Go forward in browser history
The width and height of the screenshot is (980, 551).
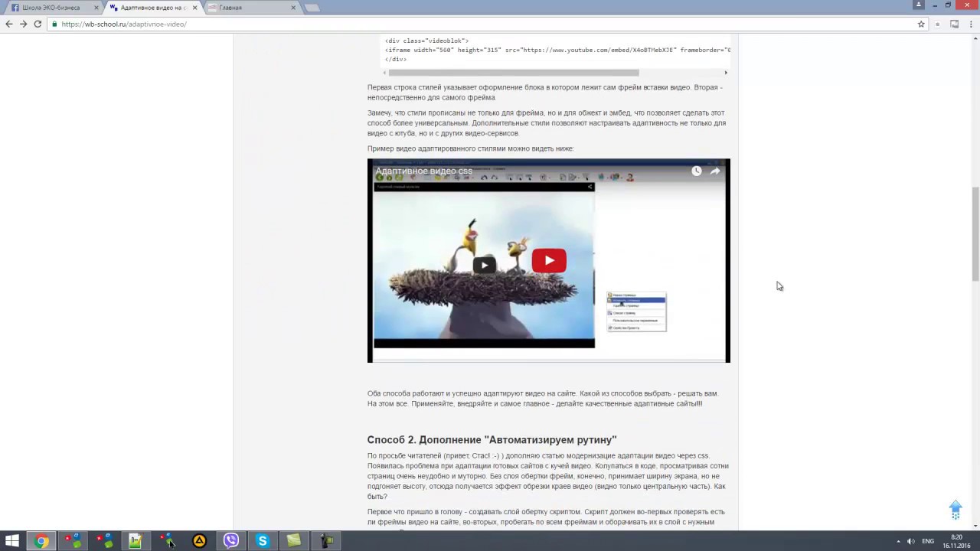(23, 24)
